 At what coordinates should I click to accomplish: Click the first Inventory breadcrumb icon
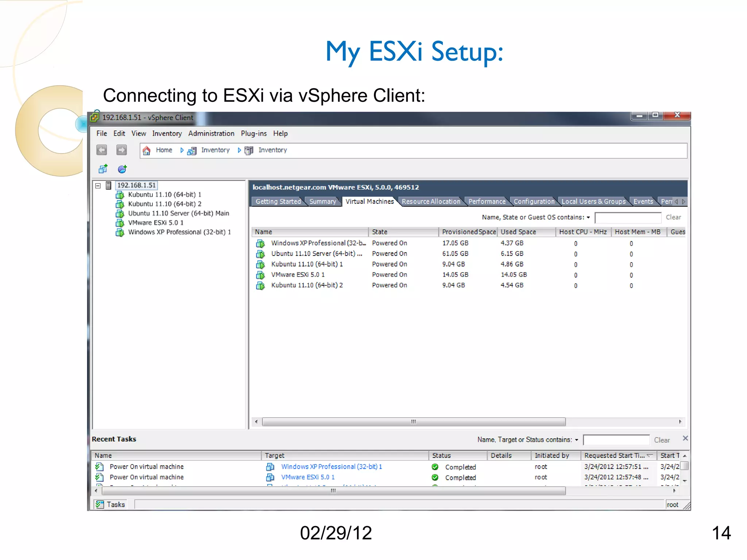click(192, 151)
